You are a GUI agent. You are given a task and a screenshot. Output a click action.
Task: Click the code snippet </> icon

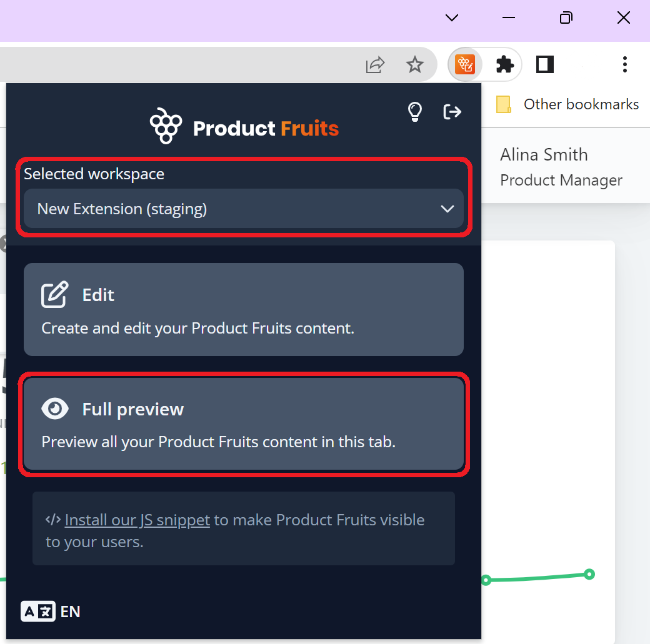(53, 519)
